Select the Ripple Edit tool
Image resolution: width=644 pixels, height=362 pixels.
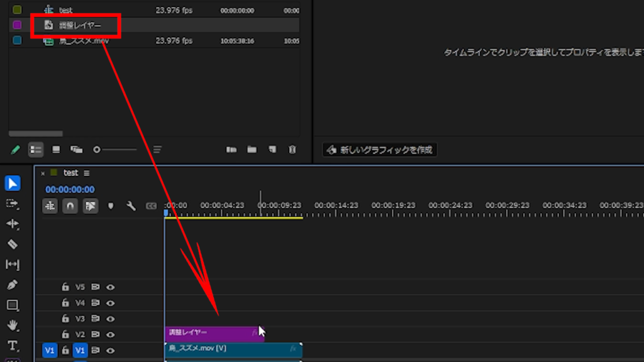[x=13, y=224]
